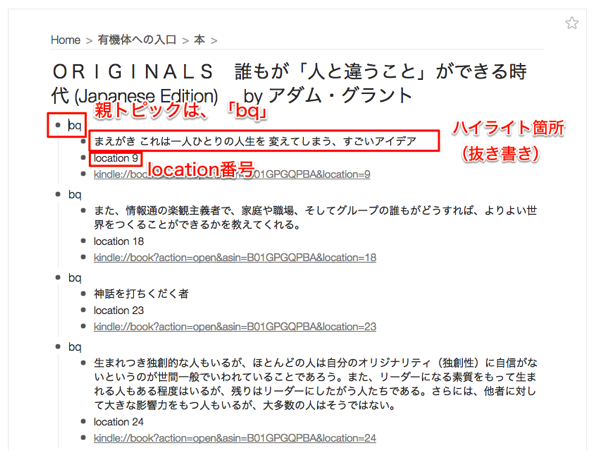Star this page with the star icon

pyautogui.click(x=571, y=23)
